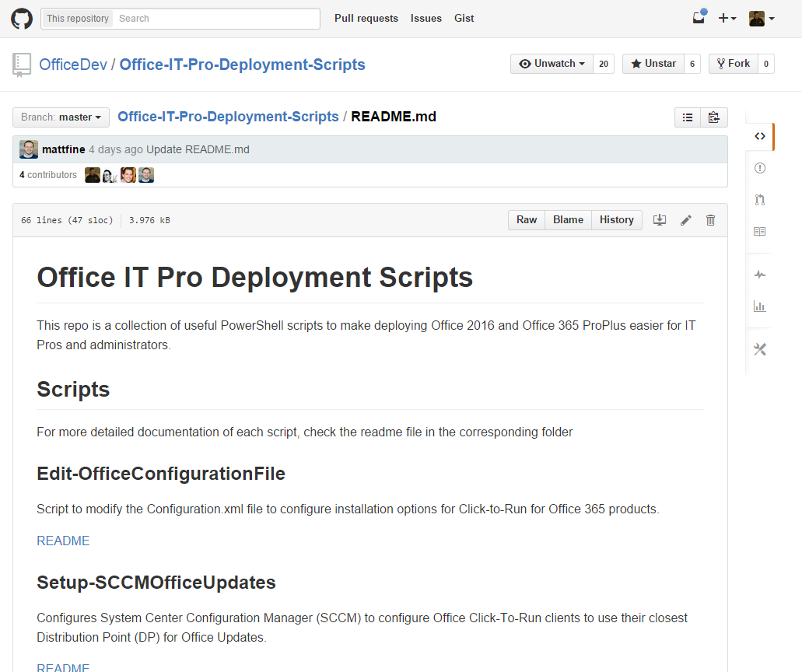
Task: View the 20 watchers count
Action: [x=604, y=64]
